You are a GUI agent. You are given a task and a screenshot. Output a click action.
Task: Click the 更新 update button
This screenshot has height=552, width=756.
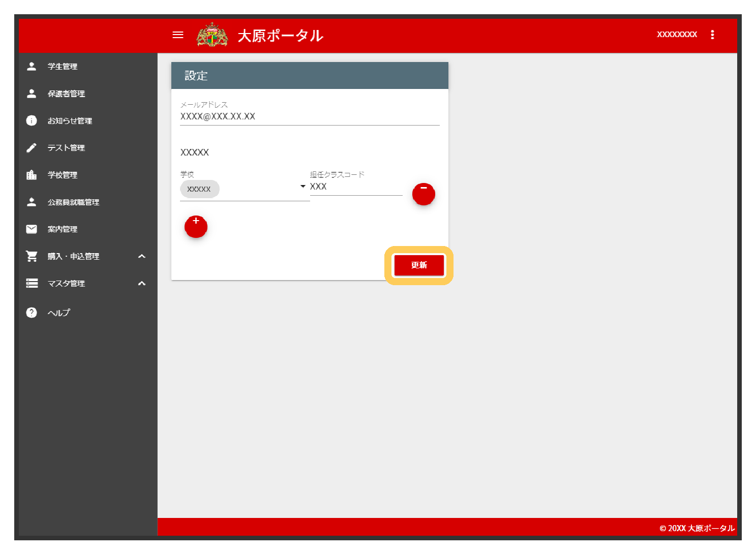coord(419,265)
